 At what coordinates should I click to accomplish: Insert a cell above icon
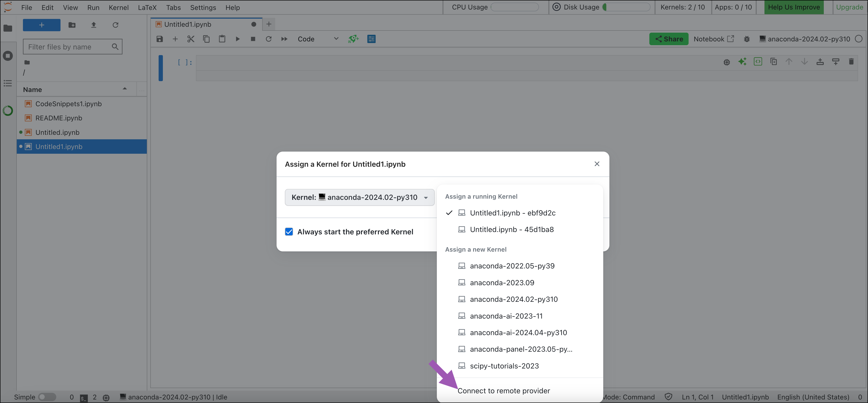click(820, 62)
